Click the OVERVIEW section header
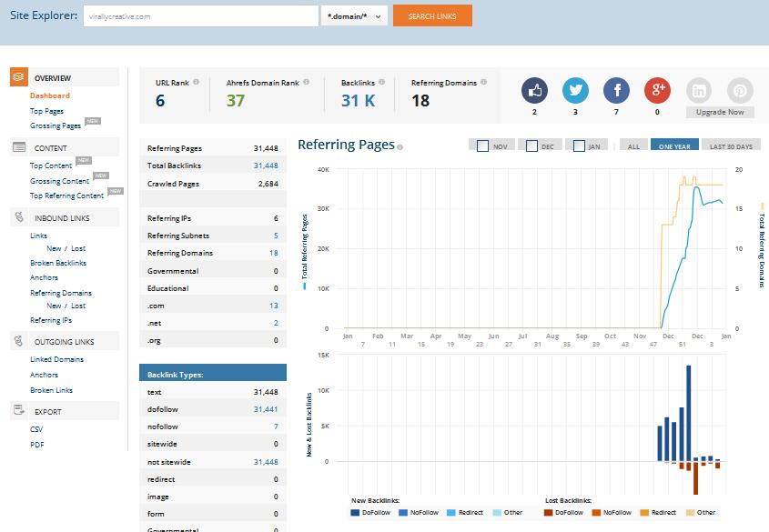Screen dimensions: 769x532 click(65, 77)
